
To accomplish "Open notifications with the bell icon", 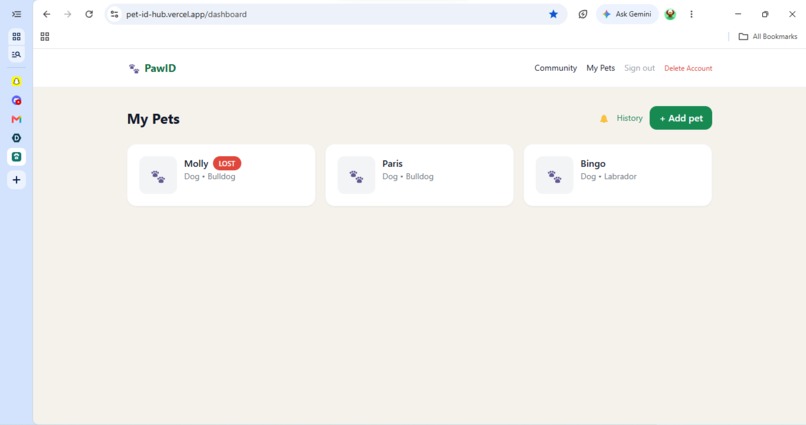I will (x=603, y=119).
